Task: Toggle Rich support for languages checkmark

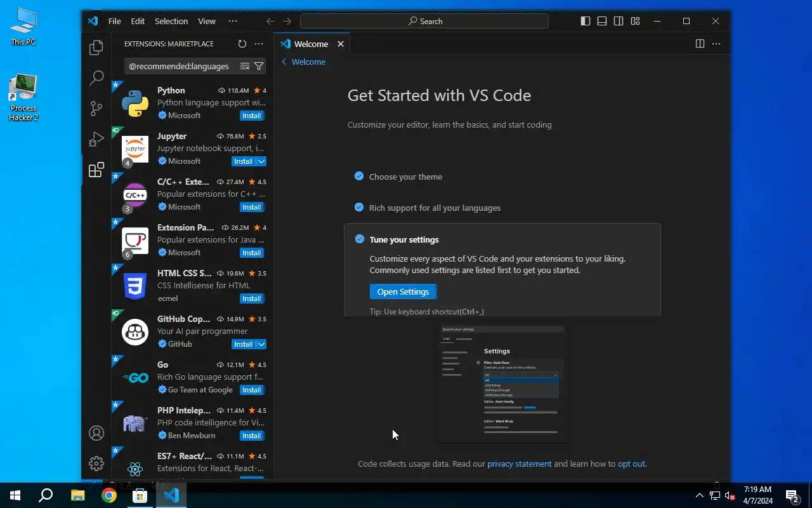Action: (359, 207)
